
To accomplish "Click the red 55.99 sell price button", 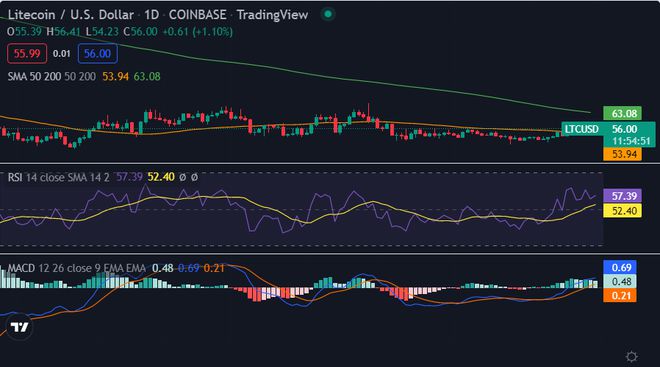I will pos(27,53).
